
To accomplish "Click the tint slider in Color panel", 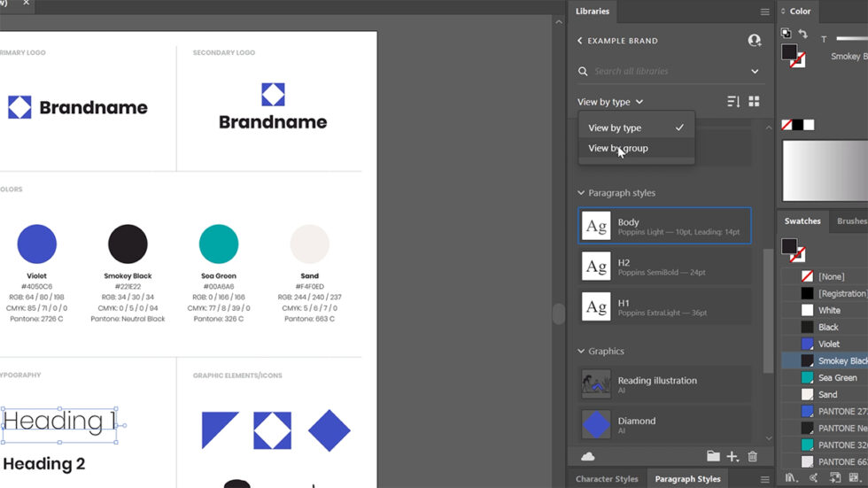I will pos(852,39).
